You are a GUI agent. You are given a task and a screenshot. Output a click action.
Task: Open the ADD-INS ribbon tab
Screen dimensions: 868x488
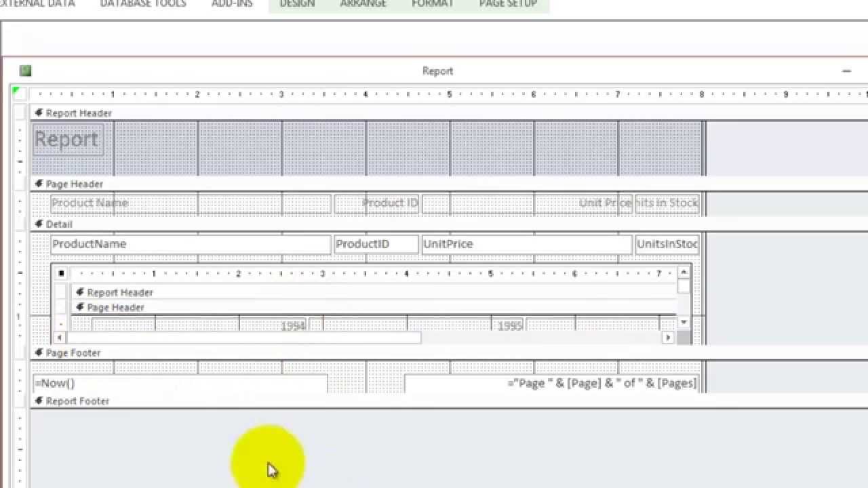(x=232, y=4)
